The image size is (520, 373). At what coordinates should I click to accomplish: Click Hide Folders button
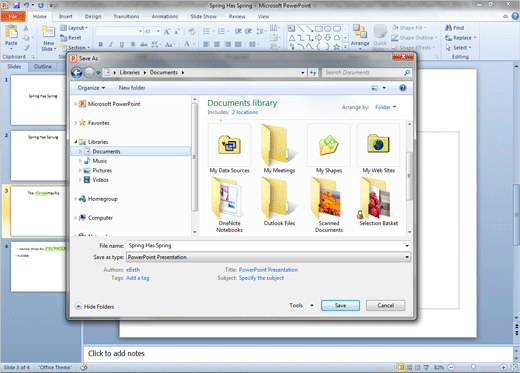pyautogui.click(x=95, y=307)
